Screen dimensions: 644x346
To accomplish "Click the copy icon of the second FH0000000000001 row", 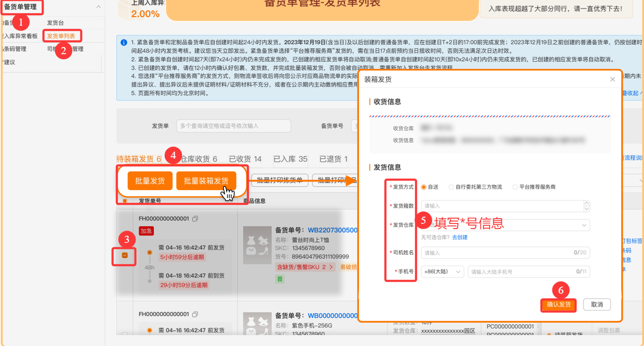I will [195, 314].
